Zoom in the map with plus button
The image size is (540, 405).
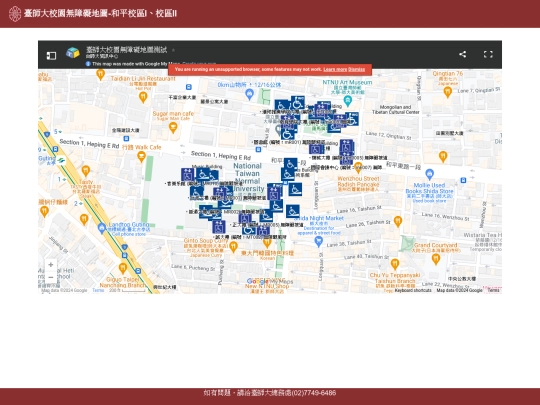[51, 264]
